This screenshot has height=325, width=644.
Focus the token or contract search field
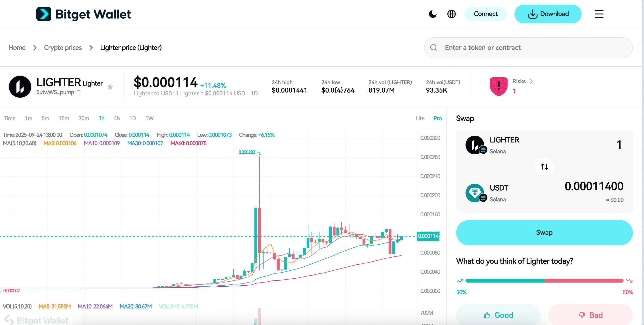pos(528,48)
